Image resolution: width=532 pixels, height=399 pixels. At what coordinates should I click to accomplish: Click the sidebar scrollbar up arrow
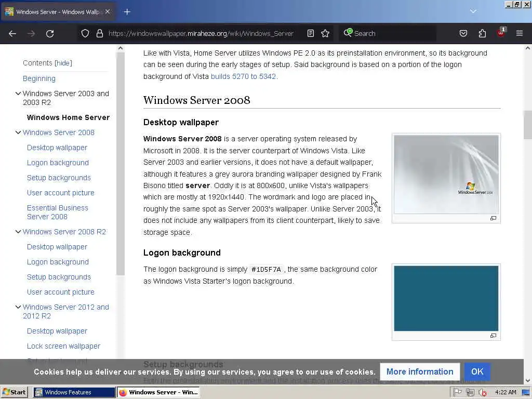click(x=120, y=48)
